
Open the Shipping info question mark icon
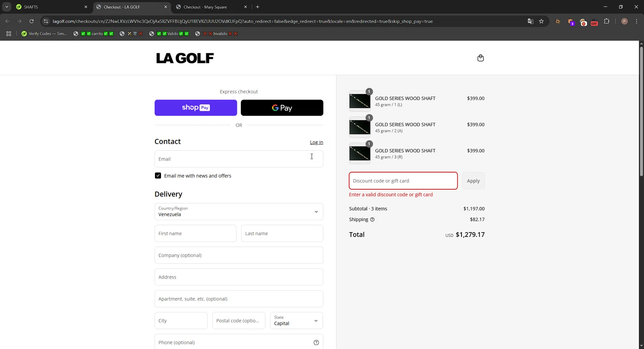[x=372, y=219]
